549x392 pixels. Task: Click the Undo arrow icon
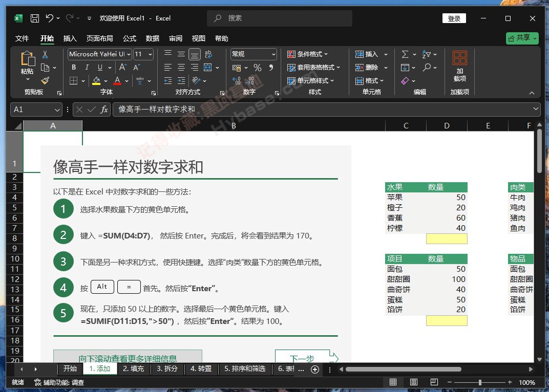click(x=49, y=18)
